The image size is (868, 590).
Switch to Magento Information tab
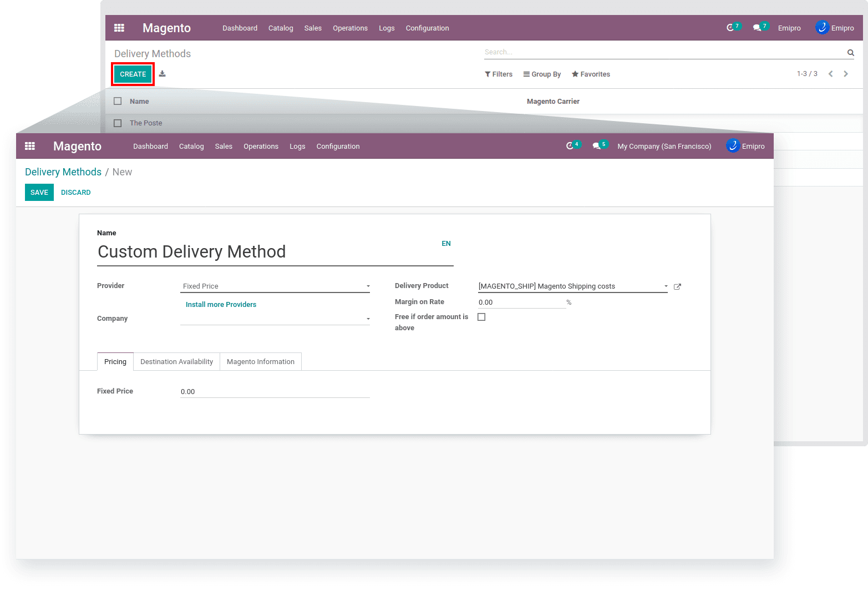coord(261,362)
